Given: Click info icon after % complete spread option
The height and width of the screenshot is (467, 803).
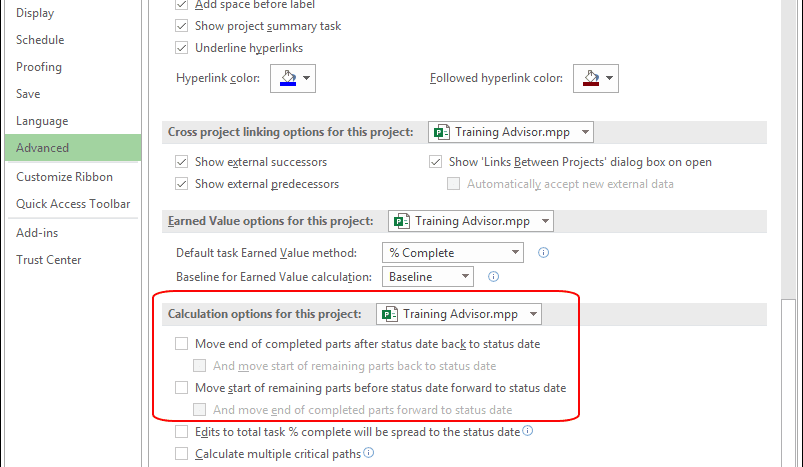Looking at the screenshot, I should coord(527,431).
